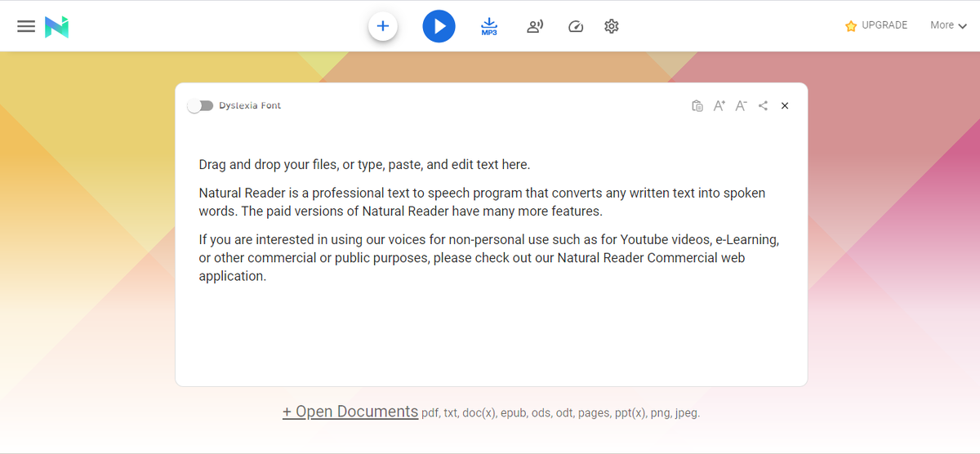This screenshot has width=980, height=454.
Task: Share the document
Action: pos(763,105)
